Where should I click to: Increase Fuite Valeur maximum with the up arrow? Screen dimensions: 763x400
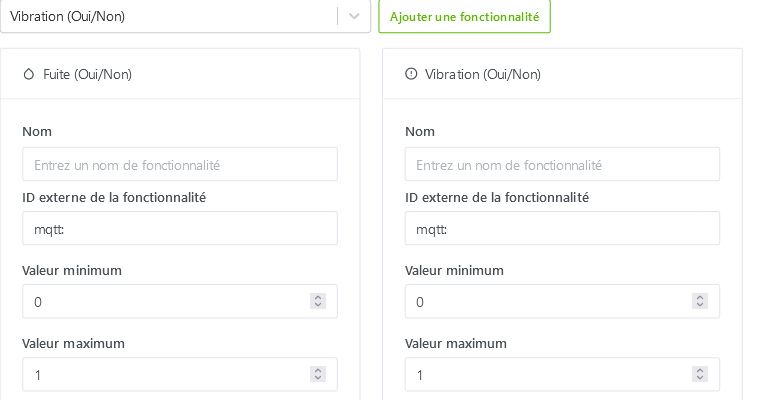point(318,370)
